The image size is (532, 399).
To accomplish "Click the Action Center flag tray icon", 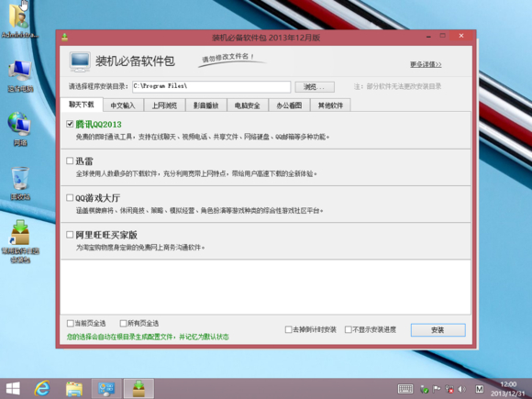I will click(437, 389).
